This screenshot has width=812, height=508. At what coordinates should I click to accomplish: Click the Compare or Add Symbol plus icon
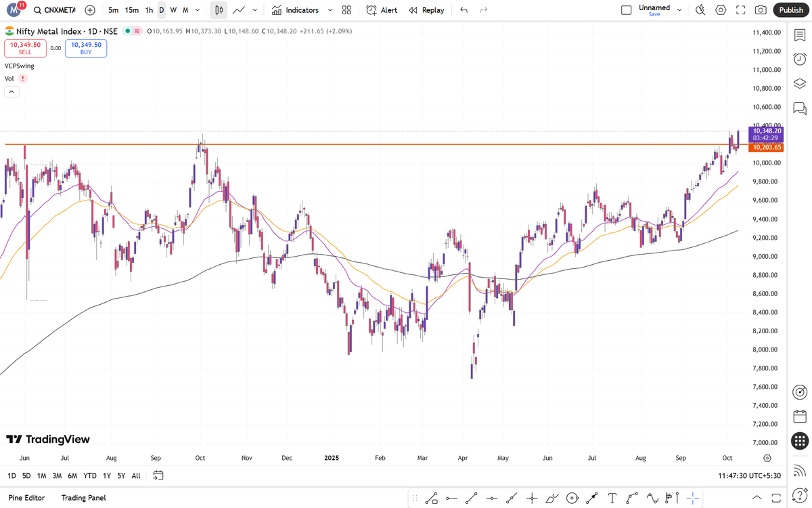pos(90,10)
